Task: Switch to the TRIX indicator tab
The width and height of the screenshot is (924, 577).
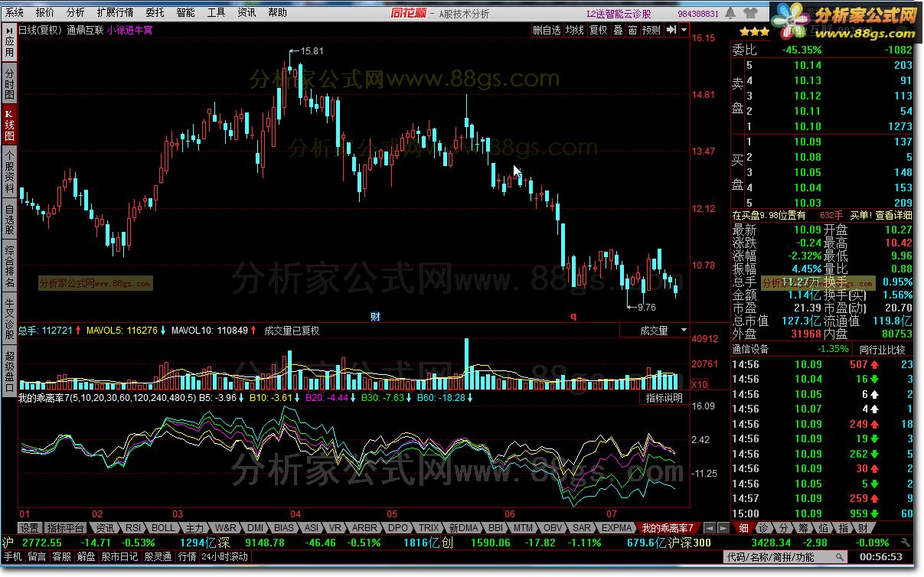Action: 429,528
